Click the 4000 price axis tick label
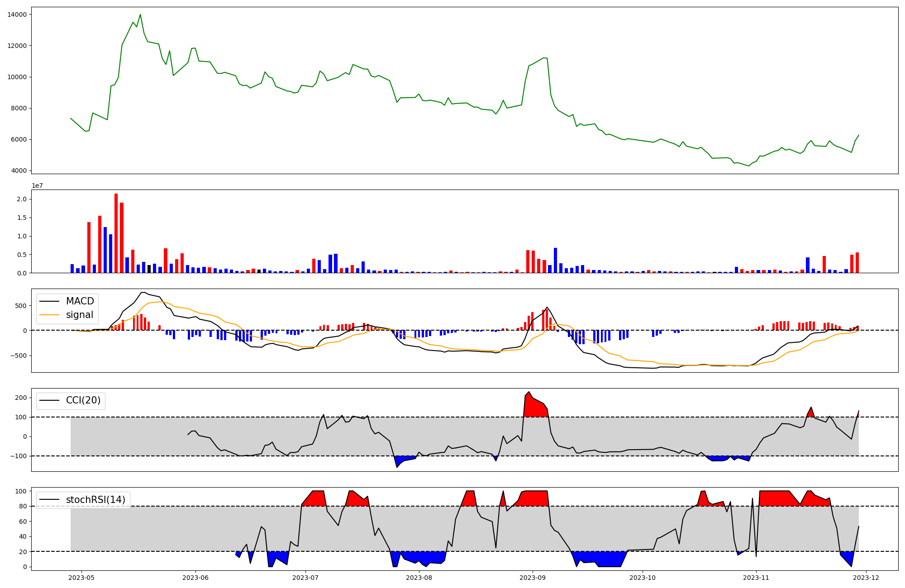905x588 pixels. tap(19, 171)
